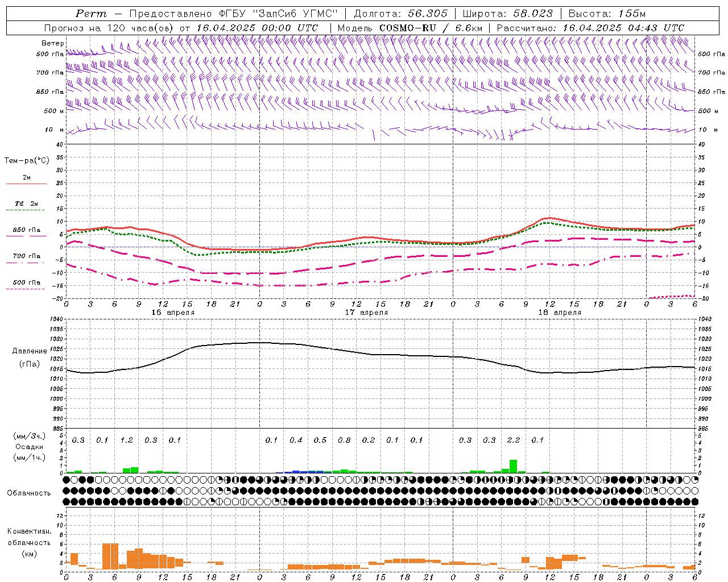This screenshot has width=728, height=582.
Task: Click the "500 гПа" temperature legend entry
Action: tap(27, 282)
